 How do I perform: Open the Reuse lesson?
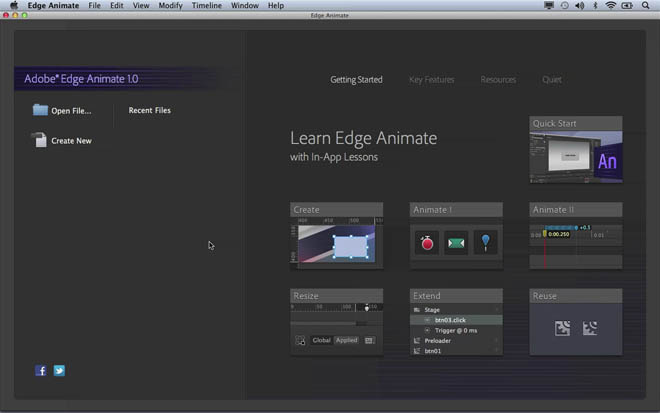pyautogui.click(x=576, y=322)
